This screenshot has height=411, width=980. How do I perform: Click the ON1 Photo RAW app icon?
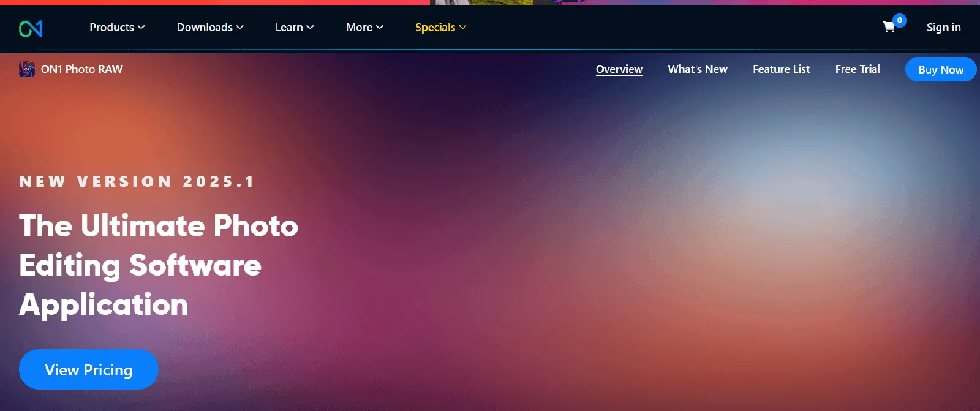[27, 69]
